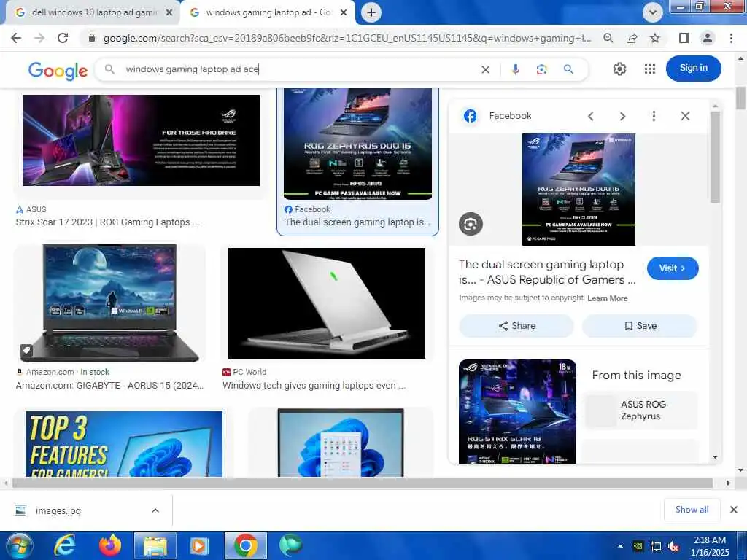Share this page using the share icon
Viewport: 747px width, 560px height.
tap(632, 38)
